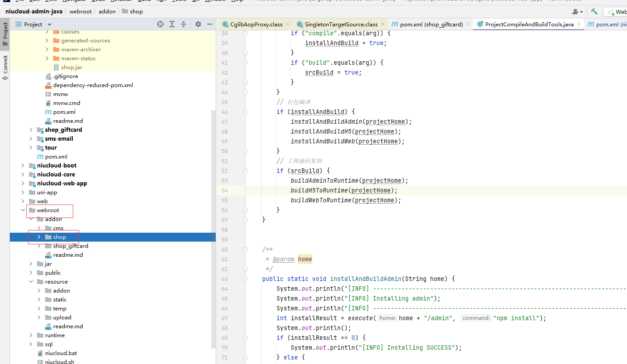
Task: Toggle code fold marker at line 46
Action: (245, 112)
